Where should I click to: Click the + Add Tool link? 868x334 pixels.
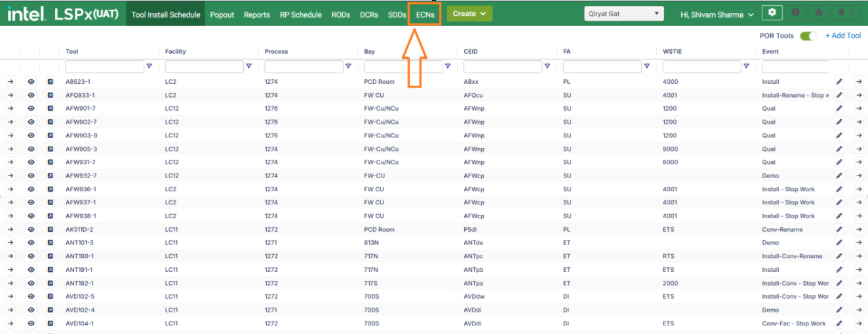click(x=843, y=36)
